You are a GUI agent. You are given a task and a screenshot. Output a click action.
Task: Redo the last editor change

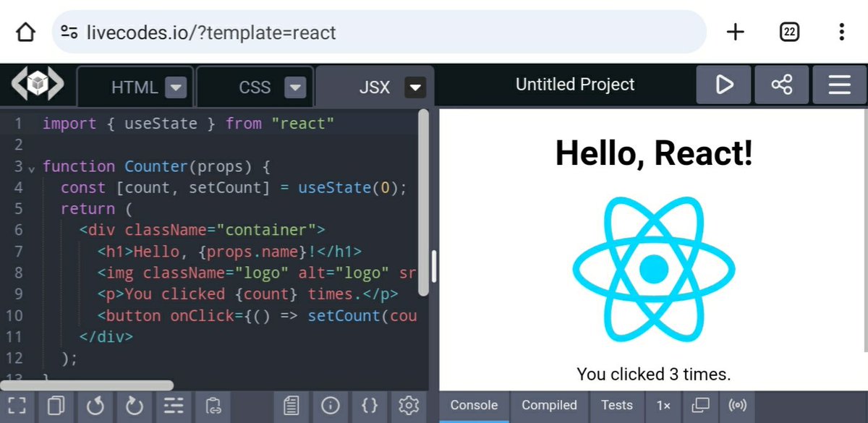[x=135, y=406]
